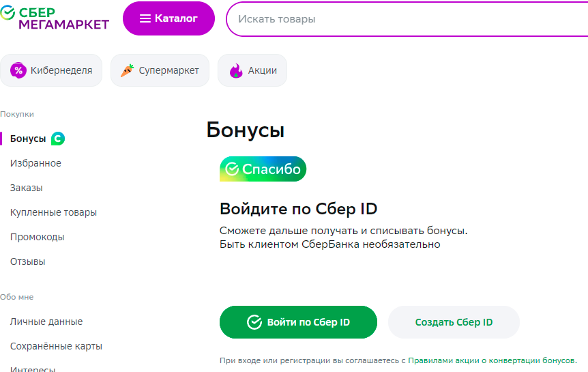
Task: Click the percent icon on Кибернеделя
Action: pos(18,70)
